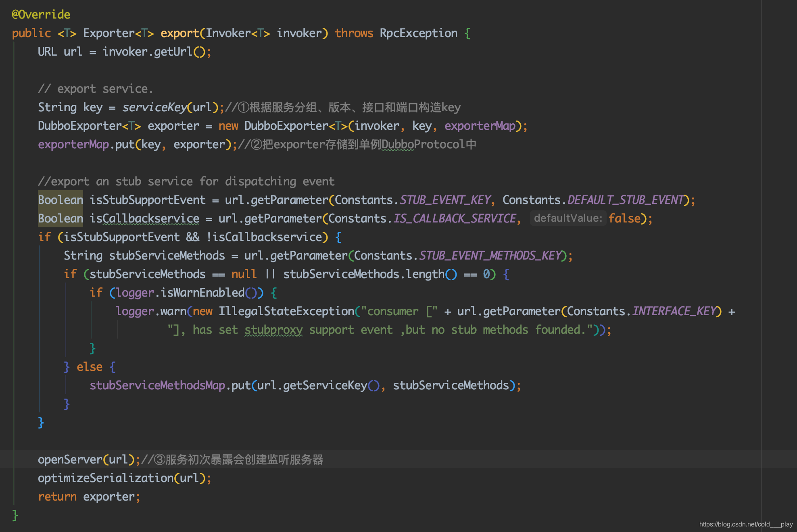Click the @Override annotation
This screenshot has height=532, width=797.
[x=41, y=15]
